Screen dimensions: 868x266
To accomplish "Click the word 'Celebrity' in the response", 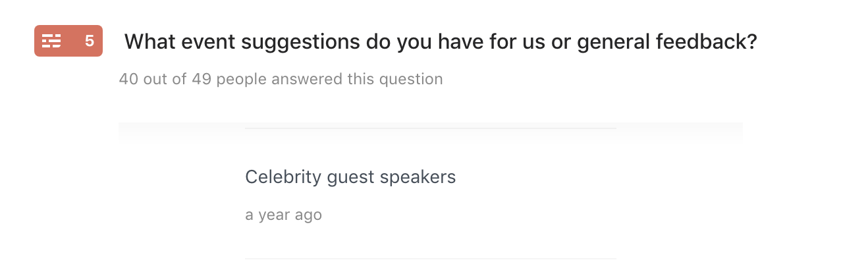I will coord(274,177).
